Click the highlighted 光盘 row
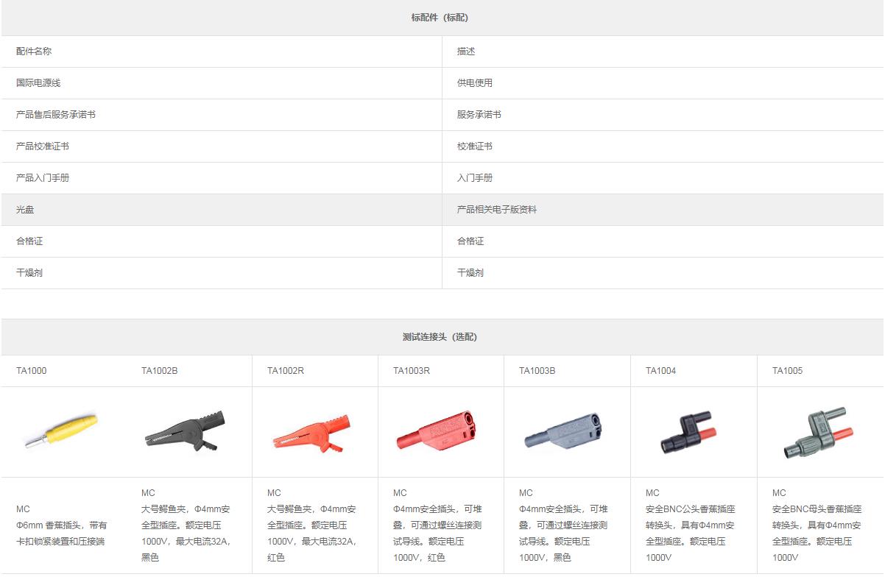The height and width of the screenshot is (588, 885). pyautogui.click(x=26, y=210)
